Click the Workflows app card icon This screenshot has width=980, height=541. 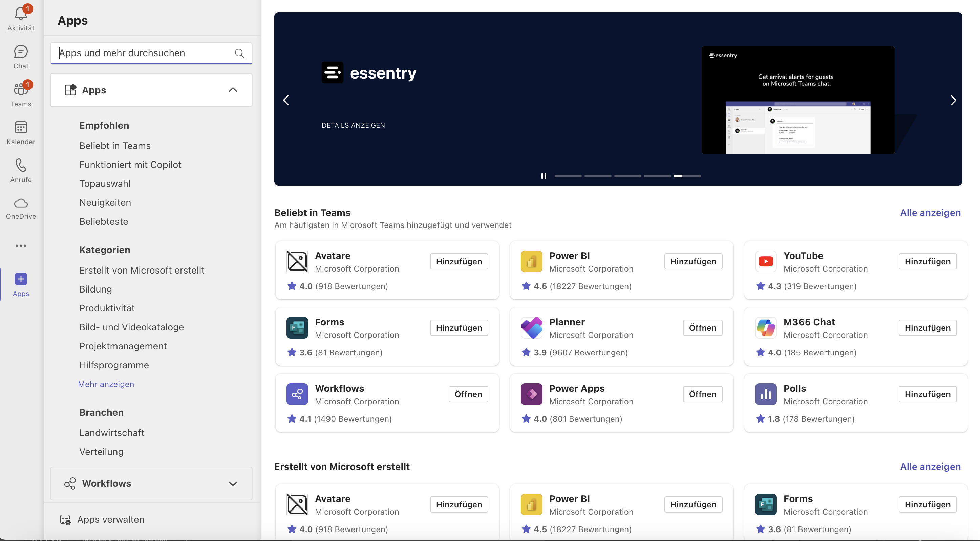point(297,394)
